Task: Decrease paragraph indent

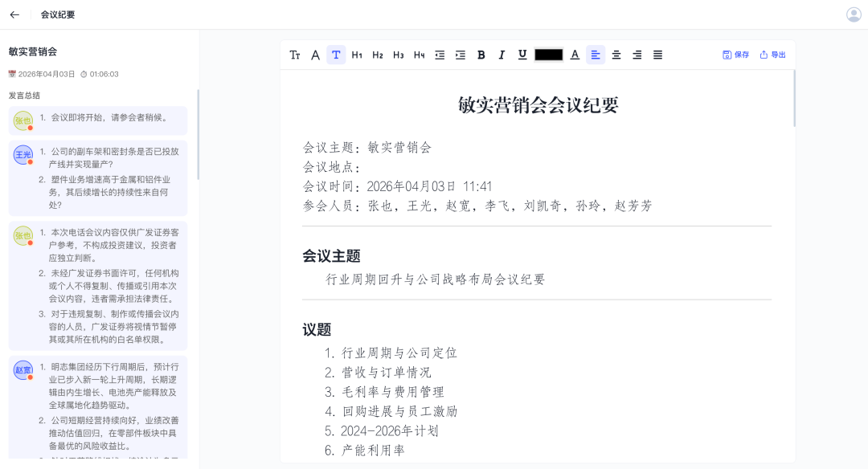Action: 440,55
